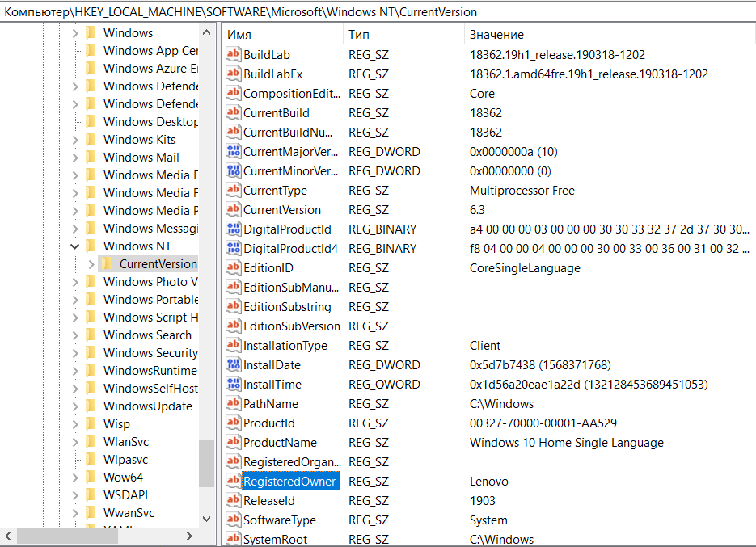Screen dimensions: 756x547
Task: Select the SystemRoot value name
Action: [x=275, y=539]
